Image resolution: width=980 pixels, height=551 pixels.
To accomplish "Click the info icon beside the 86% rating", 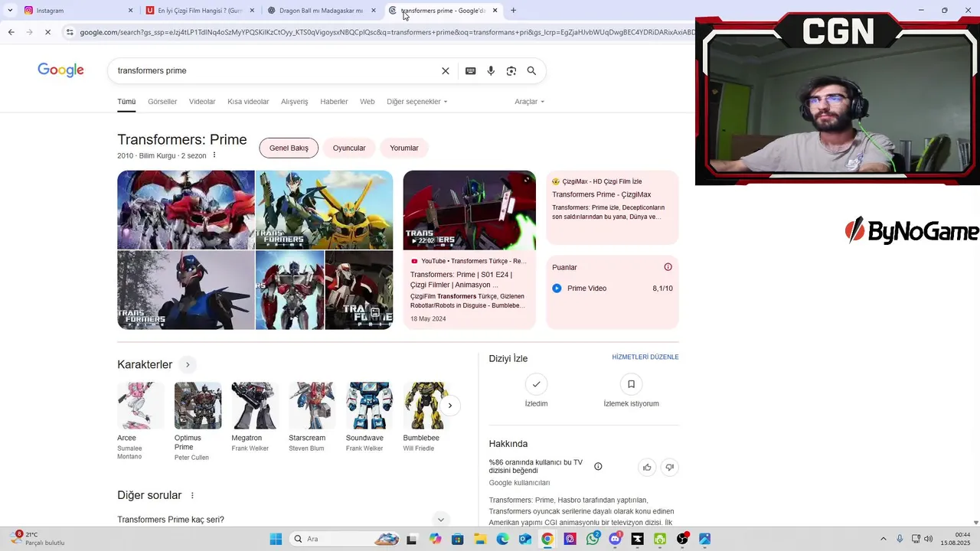I will pyautogui.click(x=598, y=467).
